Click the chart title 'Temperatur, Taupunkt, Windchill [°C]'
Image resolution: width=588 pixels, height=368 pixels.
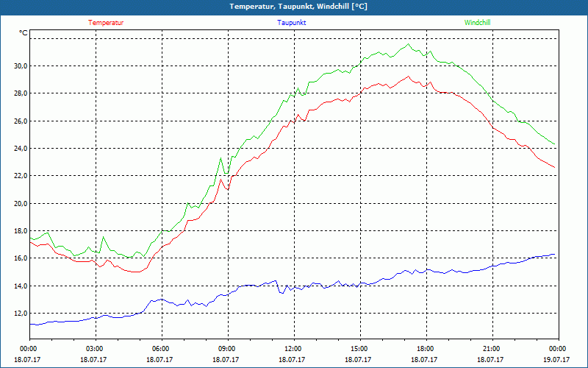298,7
